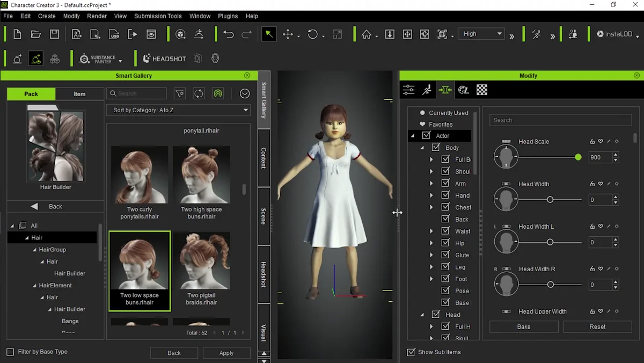Expand the Foot tree node
The image size is (644, 363).
coord(431,279)
